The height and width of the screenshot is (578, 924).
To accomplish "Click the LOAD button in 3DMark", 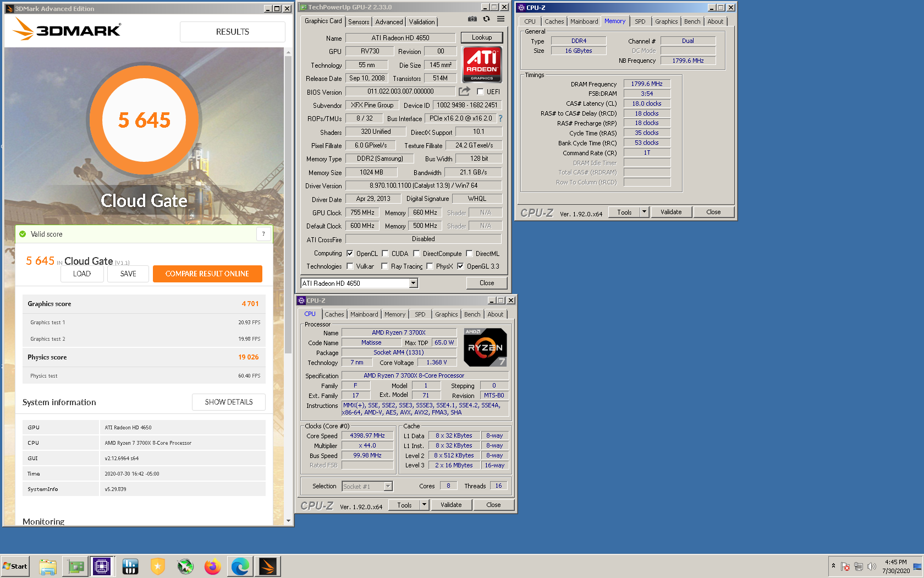I will click(82, 274).
